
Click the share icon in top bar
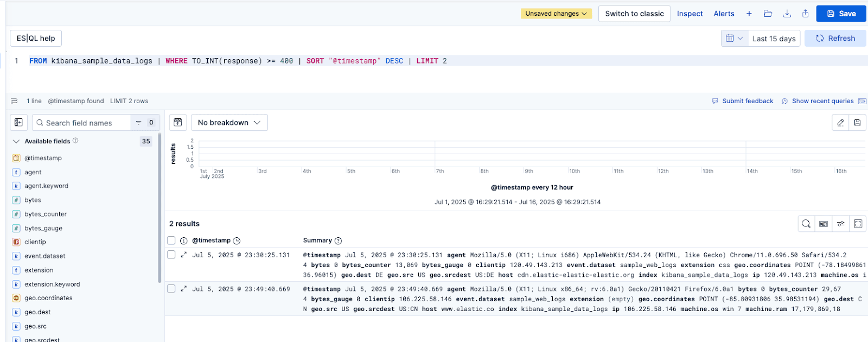806,14
